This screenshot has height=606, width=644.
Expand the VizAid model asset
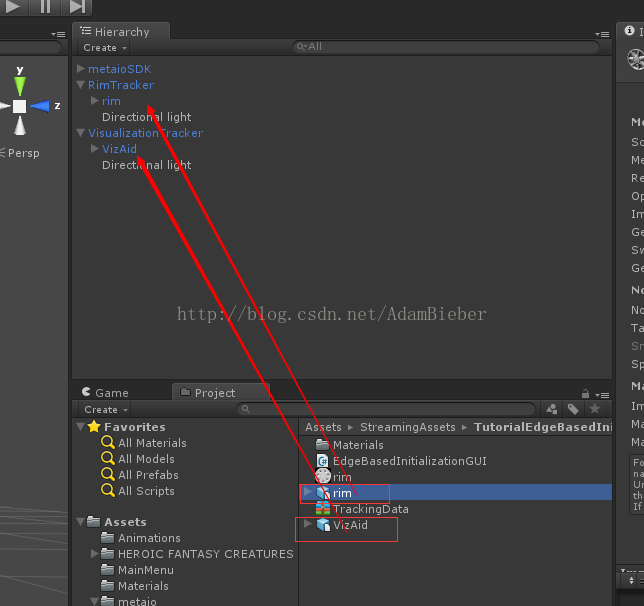[307, 523]
